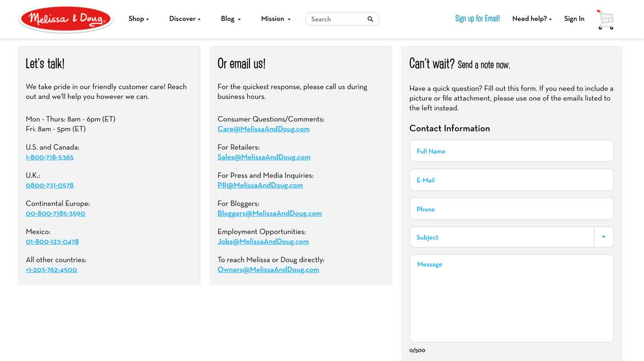Open the Need help? menu
Viewport: 644px width, 361px height.
[x=532, y=19]
